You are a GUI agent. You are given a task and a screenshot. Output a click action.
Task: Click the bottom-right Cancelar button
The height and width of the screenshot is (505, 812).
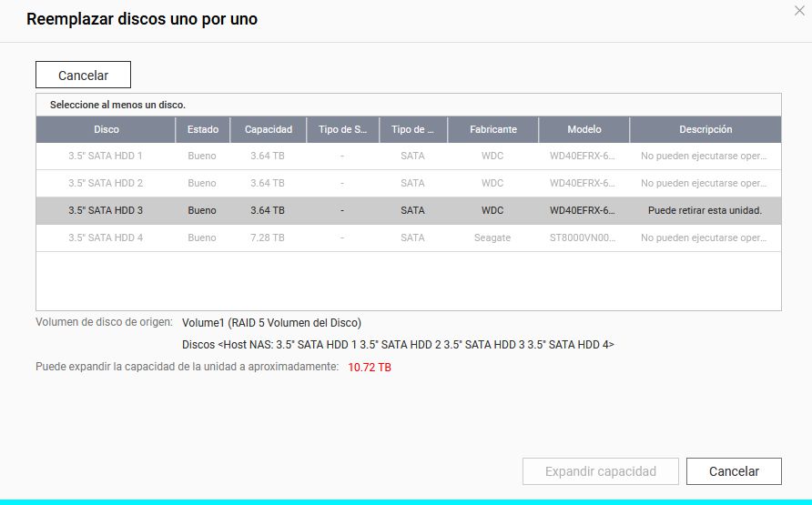(x=733, y=471)
